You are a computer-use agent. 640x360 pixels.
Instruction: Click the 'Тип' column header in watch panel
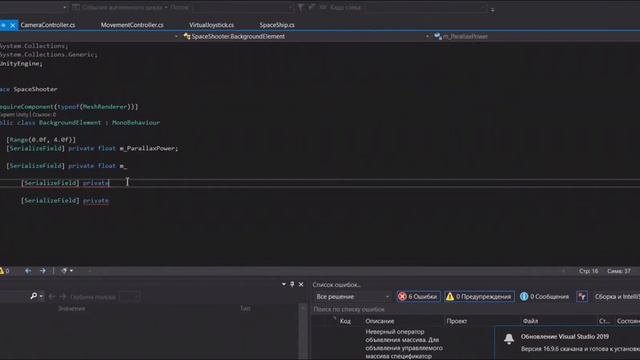pos(245,309)
